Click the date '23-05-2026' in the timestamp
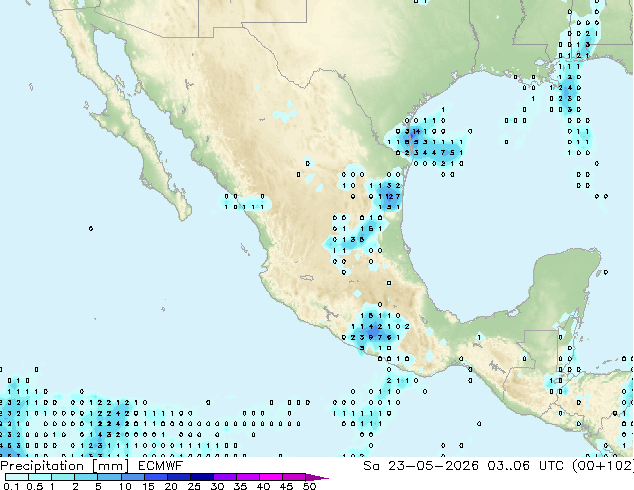634x490 pixels. (x=433, y=466)
